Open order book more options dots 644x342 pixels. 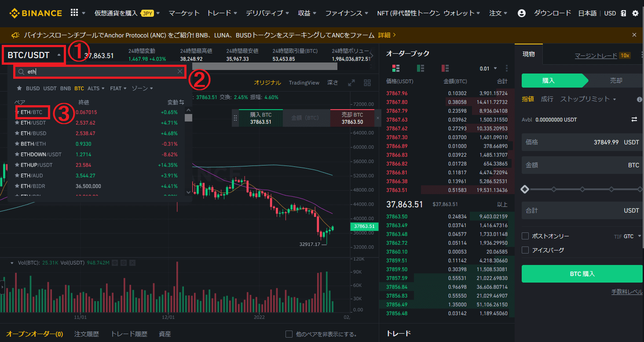[x=507, y=68]
